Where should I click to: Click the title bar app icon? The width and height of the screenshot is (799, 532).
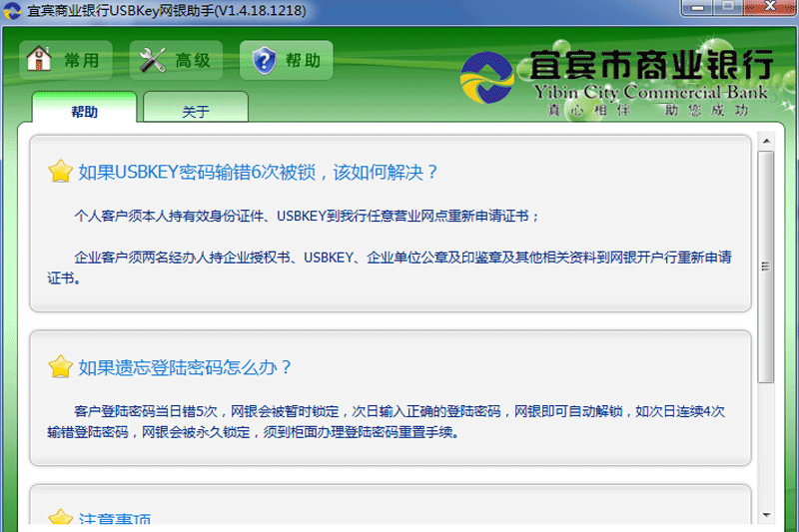pos(12,10)
